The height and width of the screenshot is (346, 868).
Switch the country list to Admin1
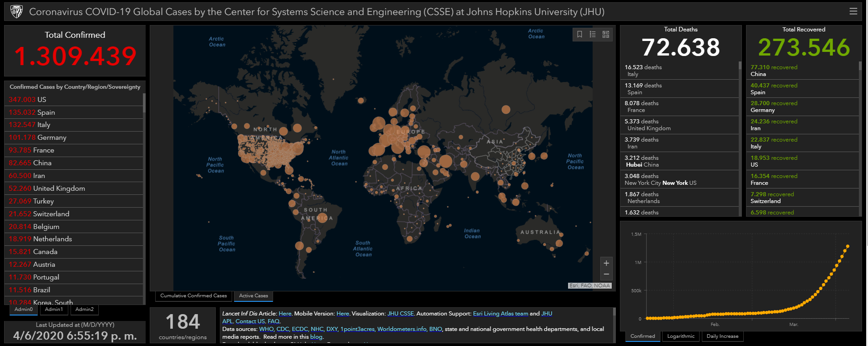pos(54,310)
